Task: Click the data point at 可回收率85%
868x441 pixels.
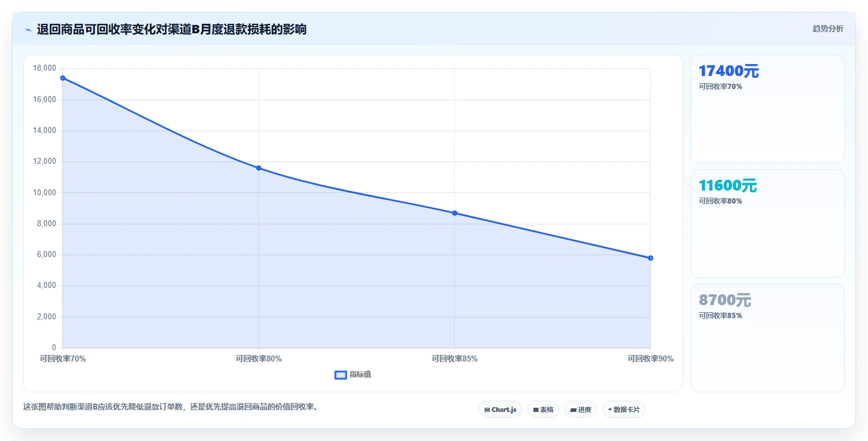Action: [454, 213]
